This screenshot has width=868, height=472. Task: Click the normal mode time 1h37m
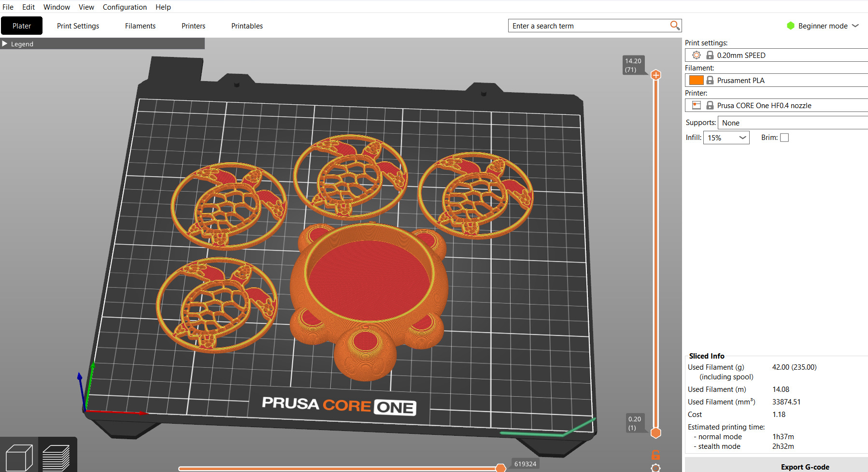(783, 436)
